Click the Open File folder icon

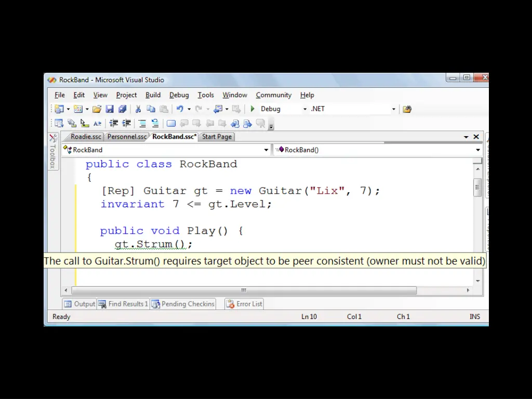97,109
